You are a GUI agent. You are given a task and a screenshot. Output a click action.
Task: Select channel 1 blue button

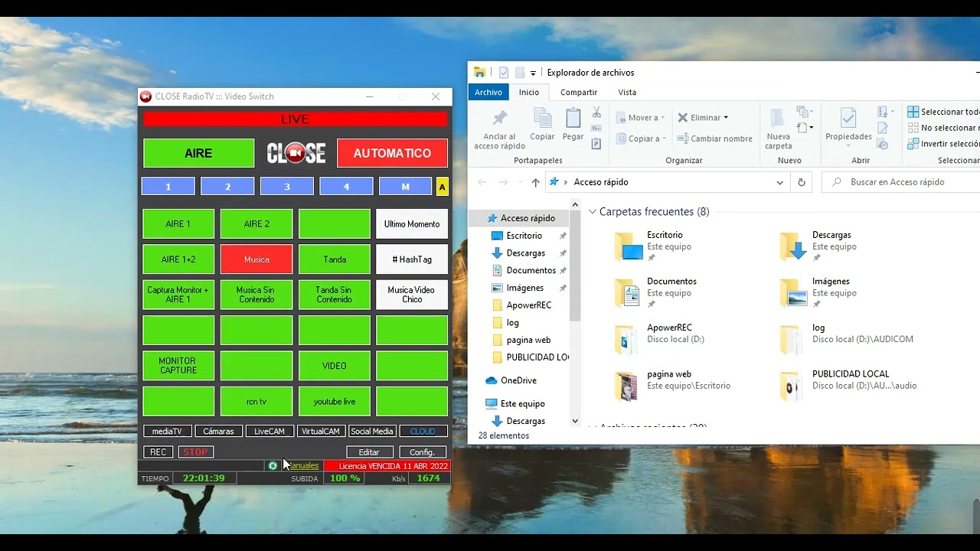[x=168, y=186]
